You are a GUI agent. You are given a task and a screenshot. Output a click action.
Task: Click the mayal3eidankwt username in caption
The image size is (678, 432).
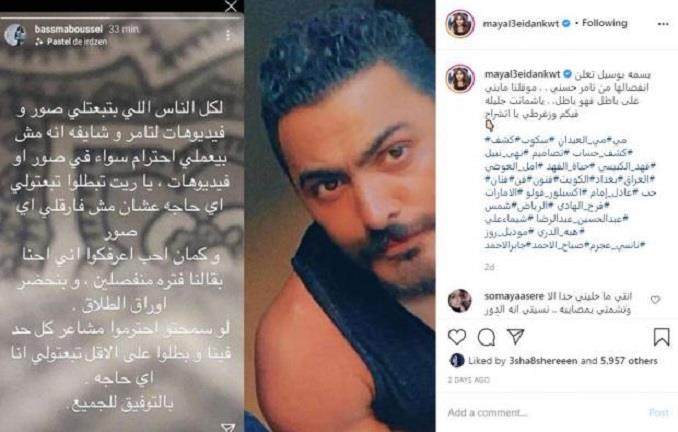coord(522,74)
